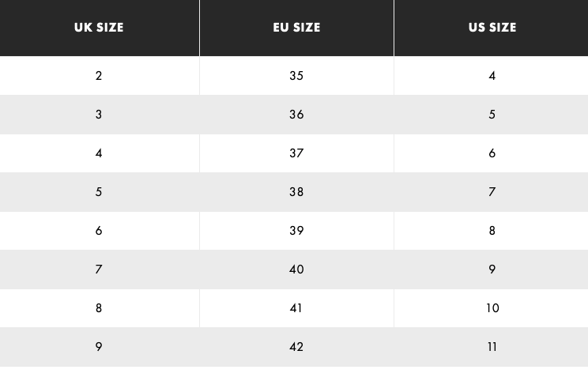Click US size 7 cell
This screenshot has width=588, height=377.
pos(492,192)
